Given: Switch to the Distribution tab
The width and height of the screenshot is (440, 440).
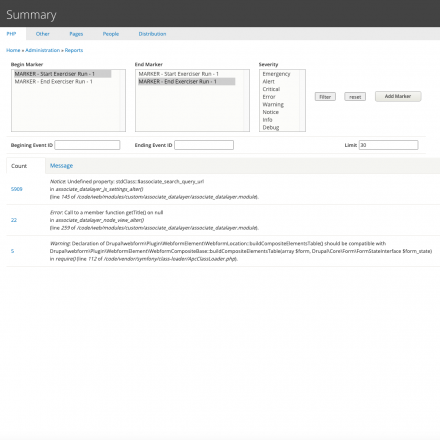Looking at the screenshot, I should [152, 34].
